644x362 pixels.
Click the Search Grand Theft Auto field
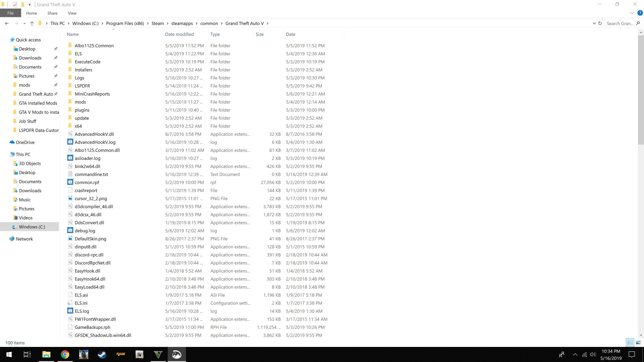point(620,23)
